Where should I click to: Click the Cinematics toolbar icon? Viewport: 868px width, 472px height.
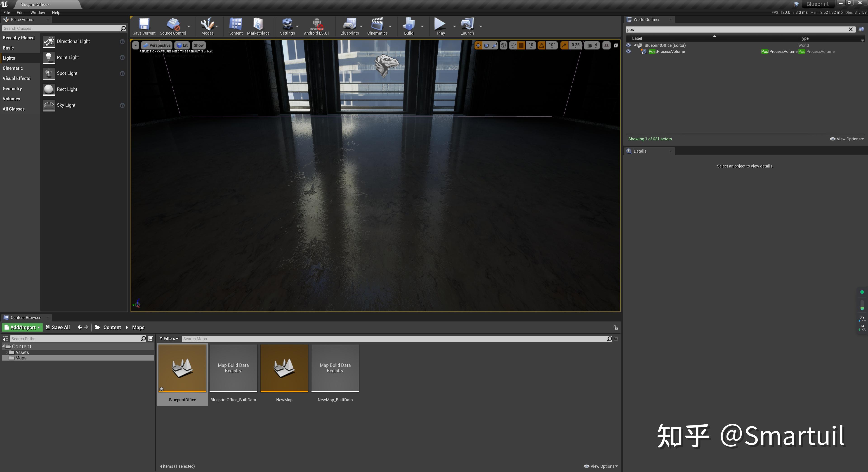(x=377, y=25)
